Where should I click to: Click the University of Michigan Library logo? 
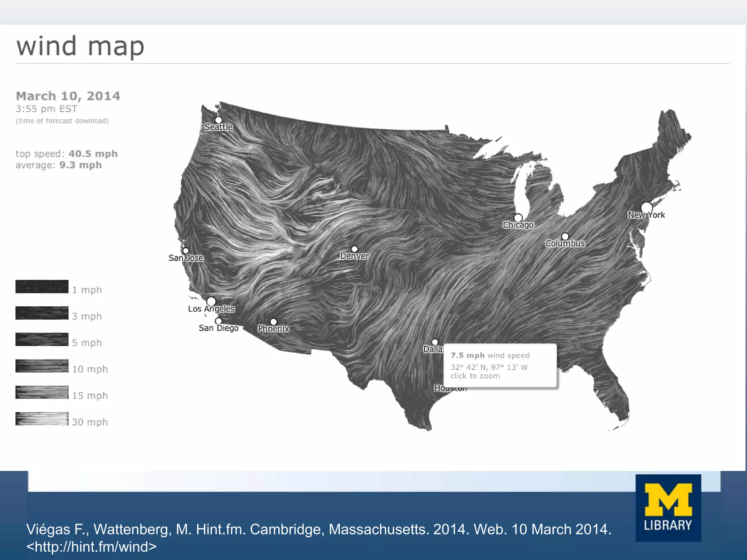[x=668, y=507]
